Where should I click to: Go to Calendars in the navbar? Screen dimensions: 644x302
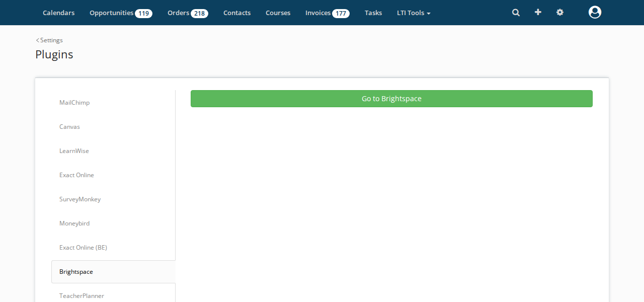tap(58, 13)
